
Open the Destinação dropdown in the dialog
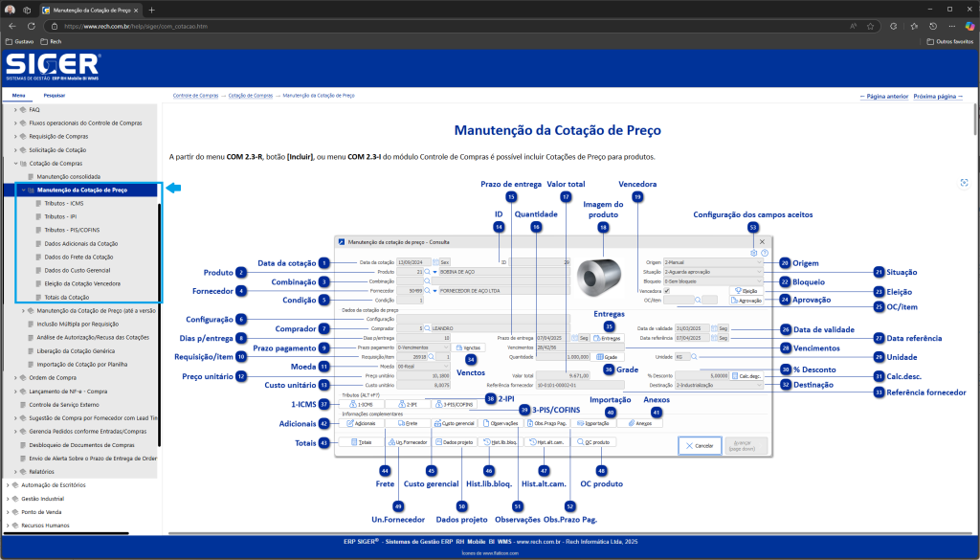pyautogui.click(x=719, y=385)
